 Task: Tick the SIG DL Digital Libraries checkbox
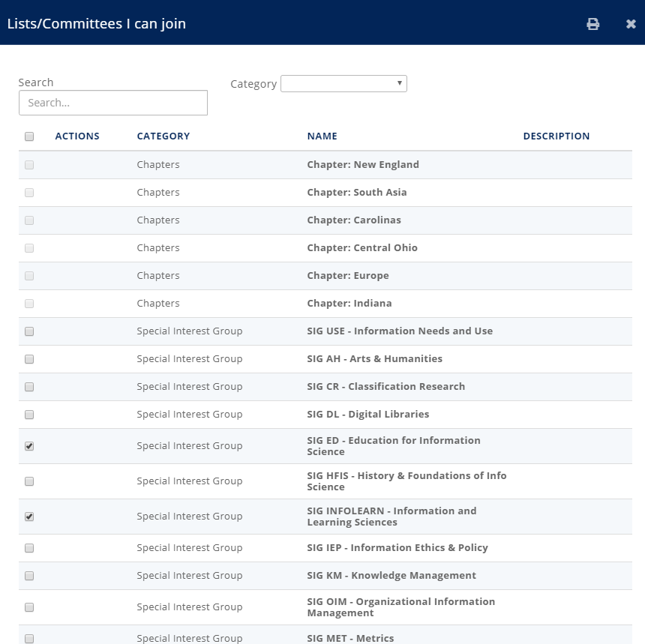29,415
